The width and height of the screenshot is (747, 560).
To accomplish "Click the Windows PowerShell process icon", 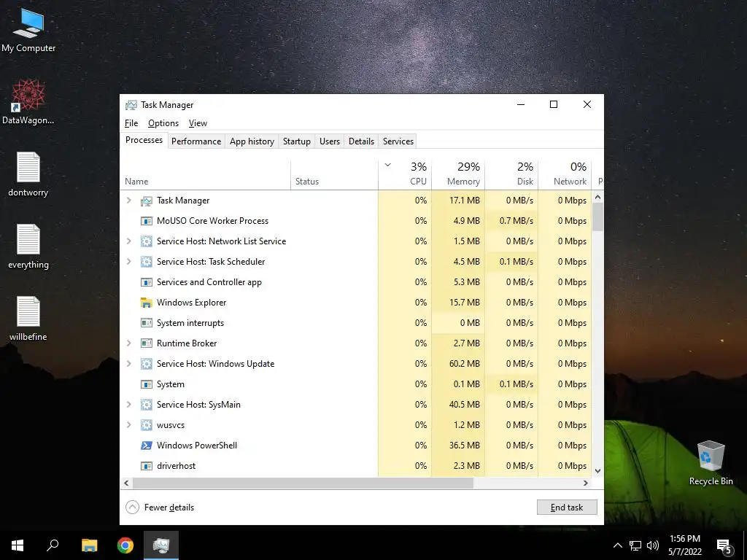I will pyautogui.click(x=146, y=446).
